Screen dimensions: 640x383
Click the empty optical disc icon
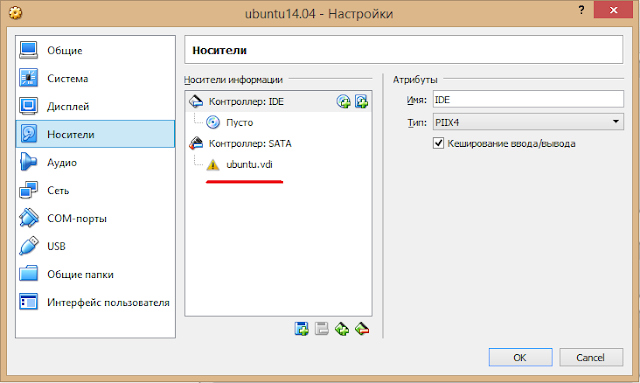(x=213, y=122)
